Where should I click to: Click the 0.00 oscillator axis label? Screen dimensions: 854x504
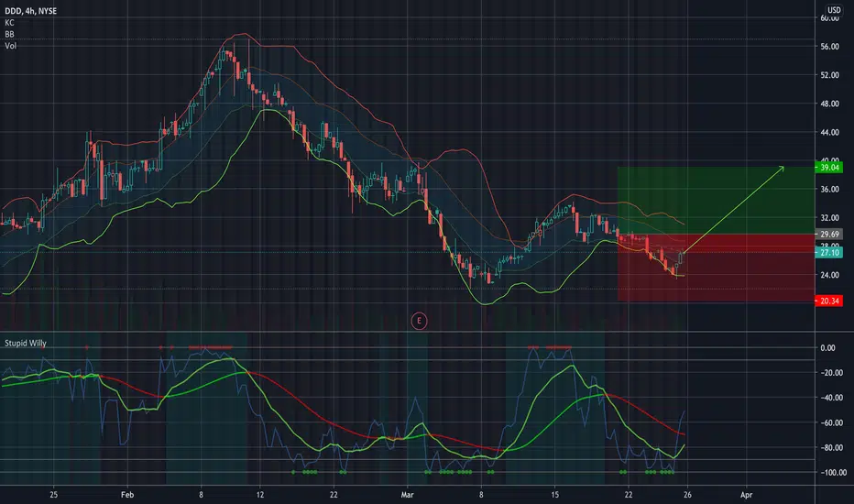click(x=827, y=347)
